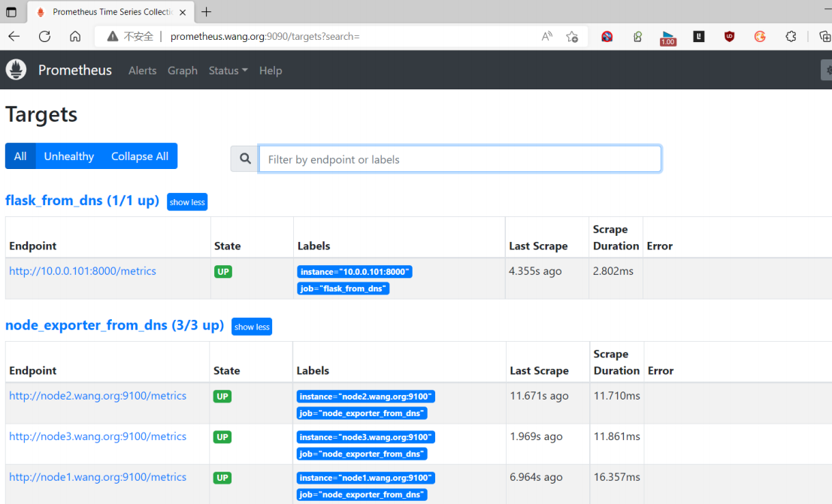Click the 6.964s ago last scrape

[536, 477]
